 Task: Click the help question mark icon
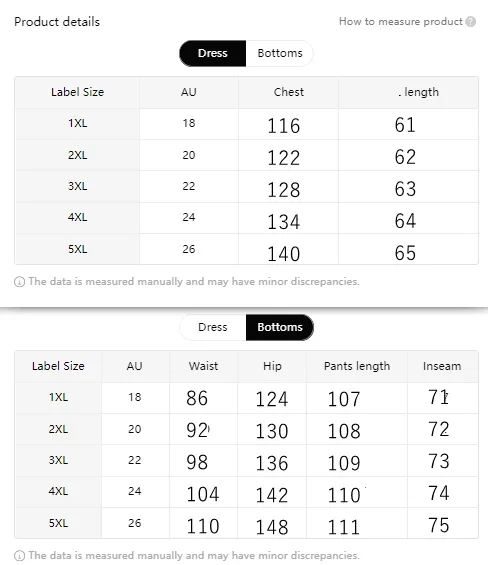tap(470, 22)
